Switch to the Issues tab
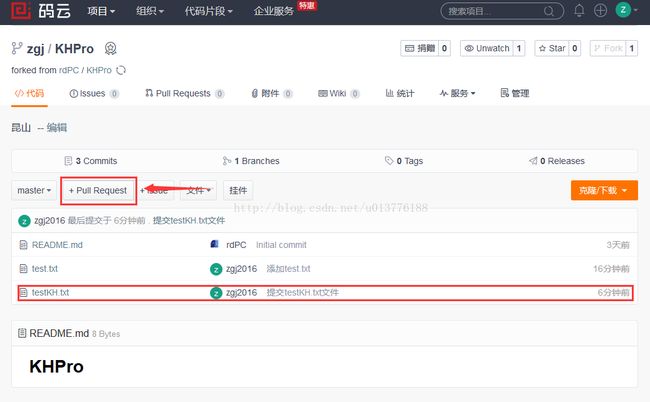The width and height of the screenshot is (650, 402). [x=94, y=94]
